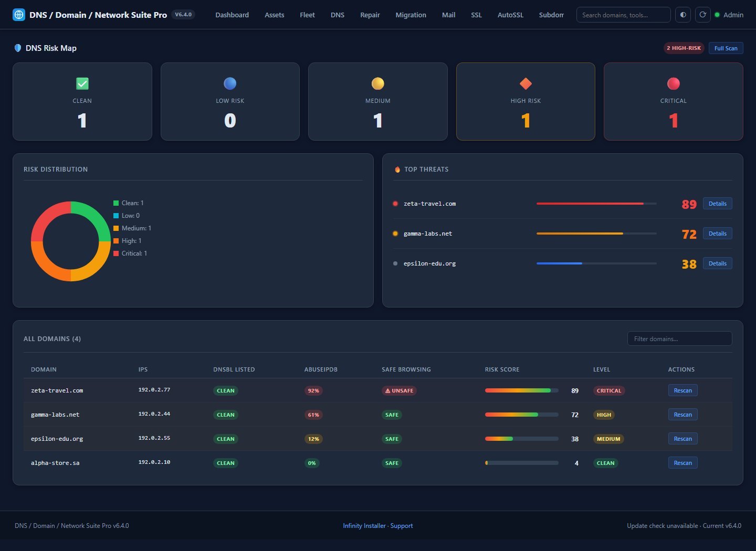
Task: Click the green online status dot beside Admin
Action: 717,15
